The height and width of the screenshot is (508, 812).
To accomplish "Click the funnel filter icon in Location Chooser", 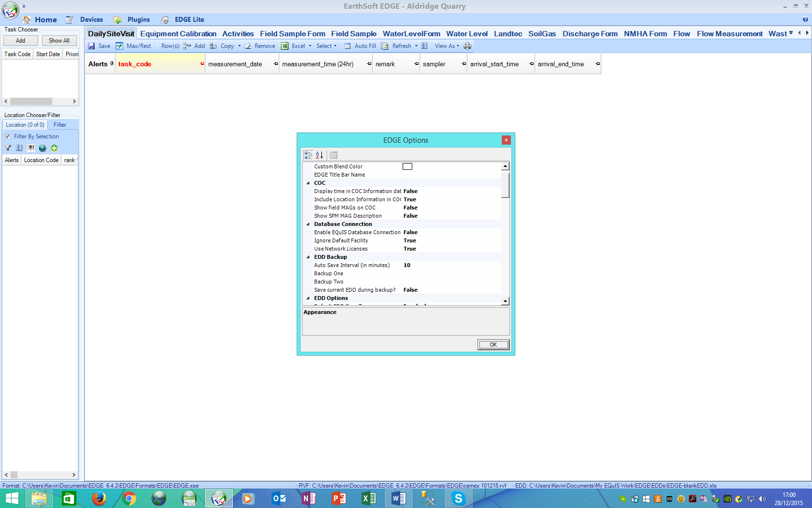I will 8,148.
